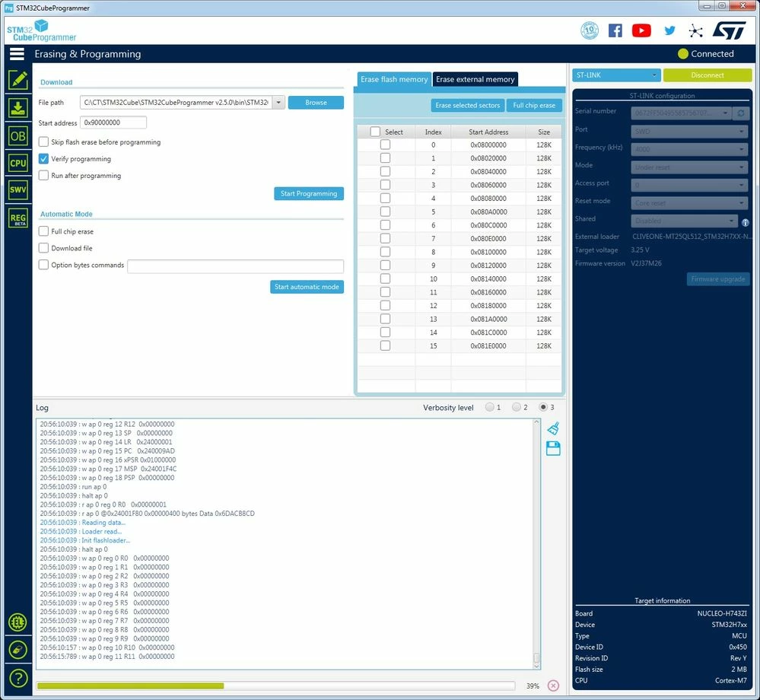Click the Option bytes commands text field
Viewport: 760px width, 700px height.
click(x=236, y=266)
